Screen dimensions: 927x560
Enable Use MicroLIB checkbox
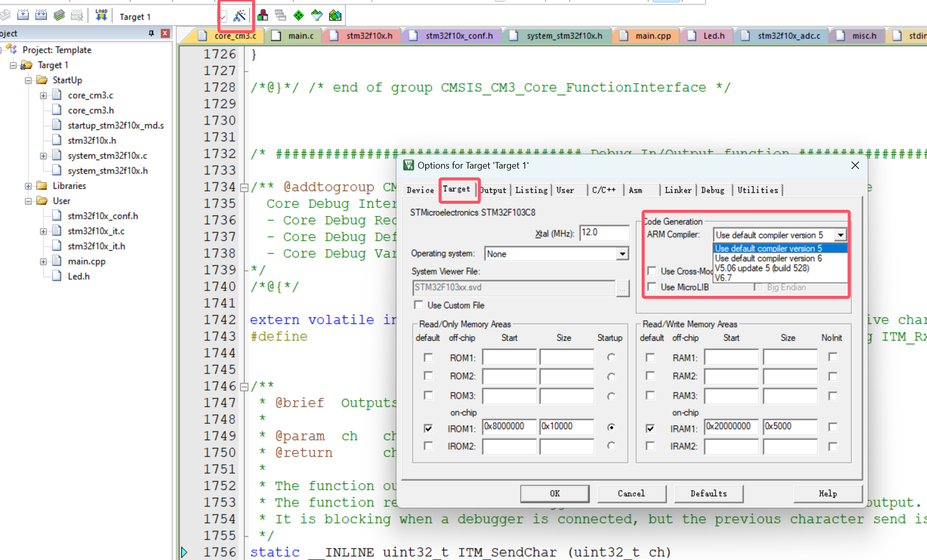tap(652, 287)
